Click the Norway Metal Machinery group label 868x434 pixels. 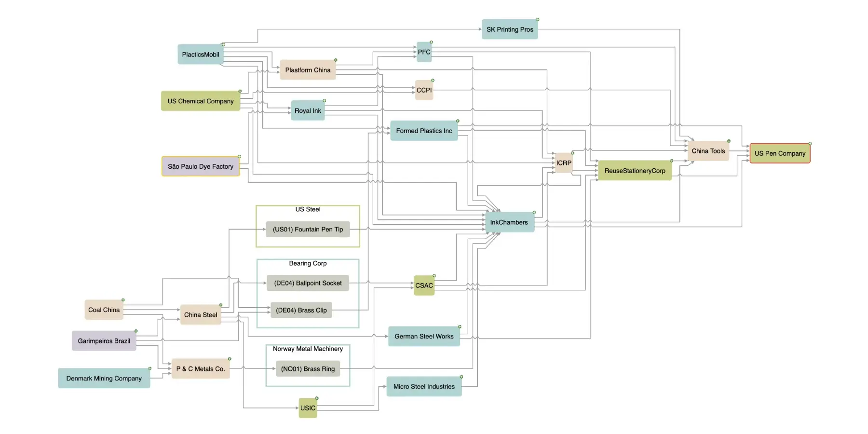tap(308, 349)
